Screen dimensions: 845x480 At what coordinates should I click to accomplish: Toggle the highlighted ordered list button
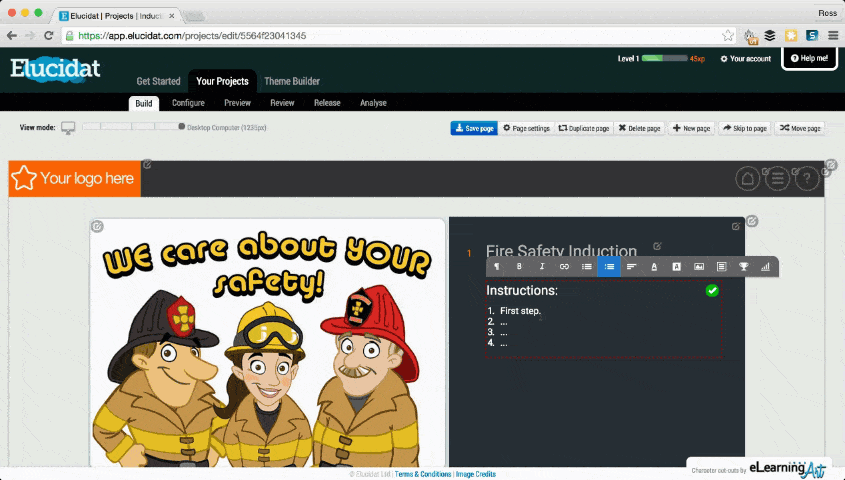tap(609, 267)
